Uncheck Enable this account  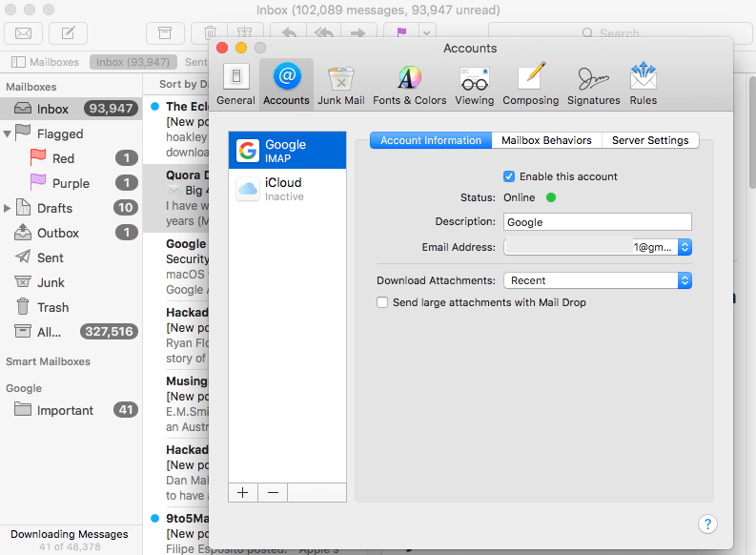[509, 176]
